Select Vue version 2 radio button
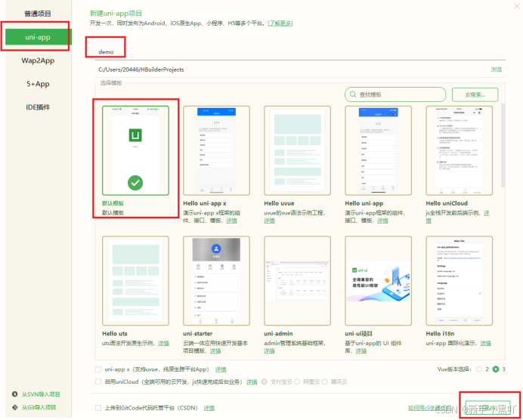 (x=479, y=369)
